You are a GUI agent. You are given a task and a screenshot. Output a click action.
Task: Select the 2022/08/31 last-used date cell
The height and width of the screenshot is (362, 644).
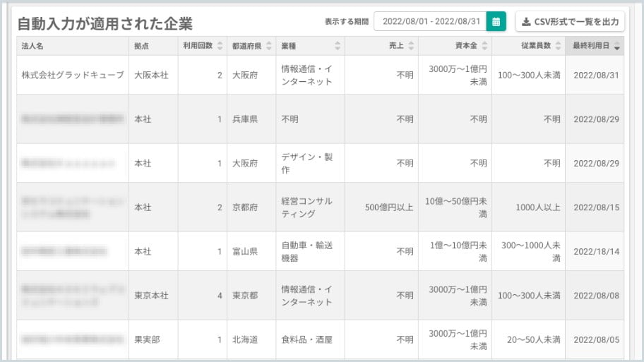[x=596, y=75]
